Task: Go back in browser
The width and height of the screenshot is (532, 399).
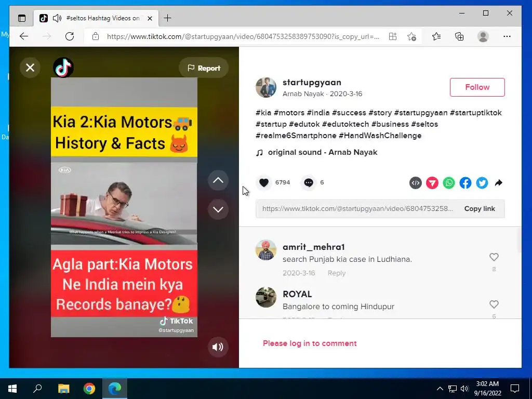Action: (x=24, y=36)
